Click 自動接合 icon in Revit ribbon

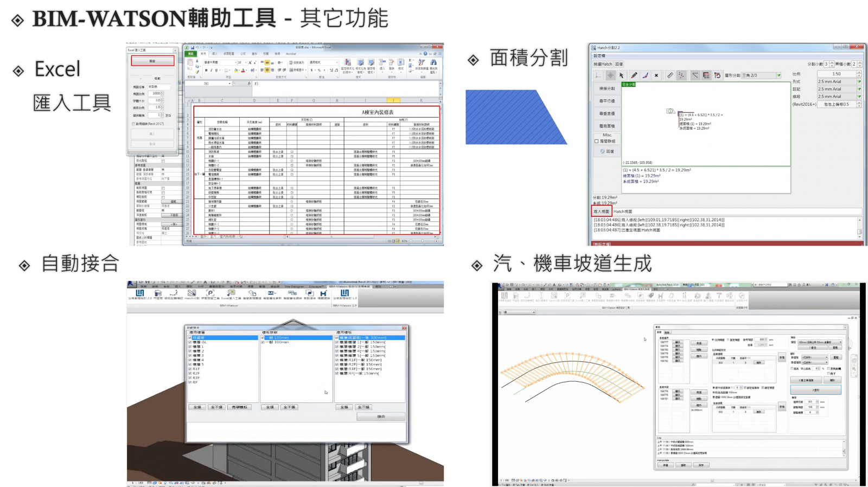(310, 294)
